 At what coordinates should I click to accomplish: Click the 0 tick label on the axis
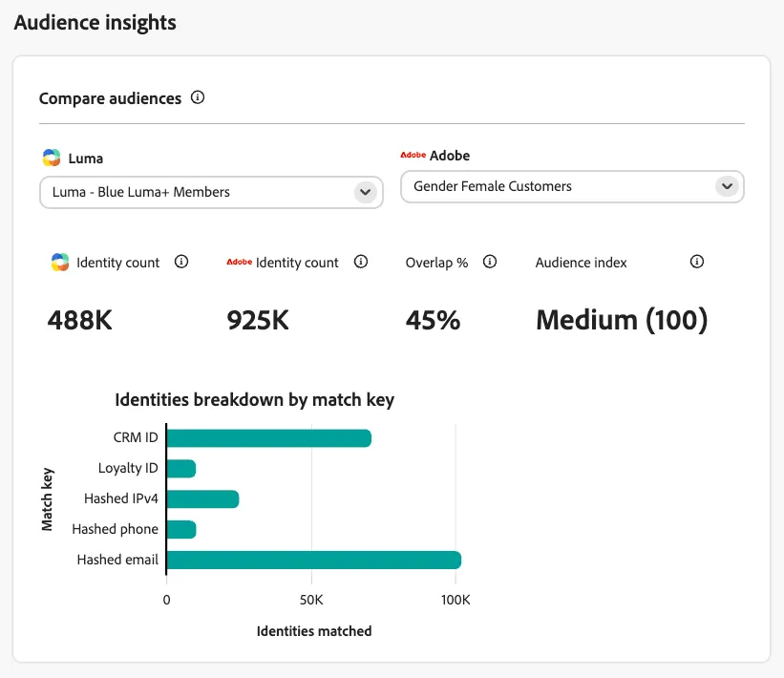point(166,600)
